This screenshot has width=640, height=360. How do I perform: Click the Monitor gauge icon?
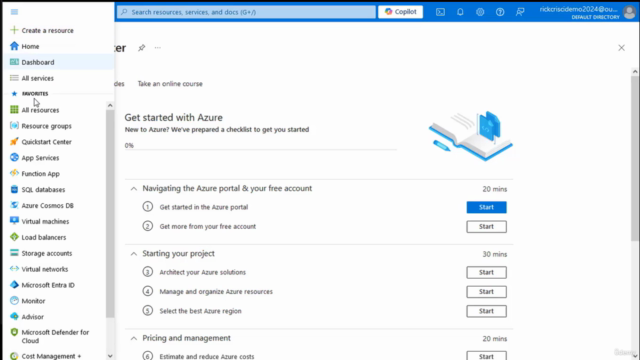pyautogui.click(x=14, y=300)
